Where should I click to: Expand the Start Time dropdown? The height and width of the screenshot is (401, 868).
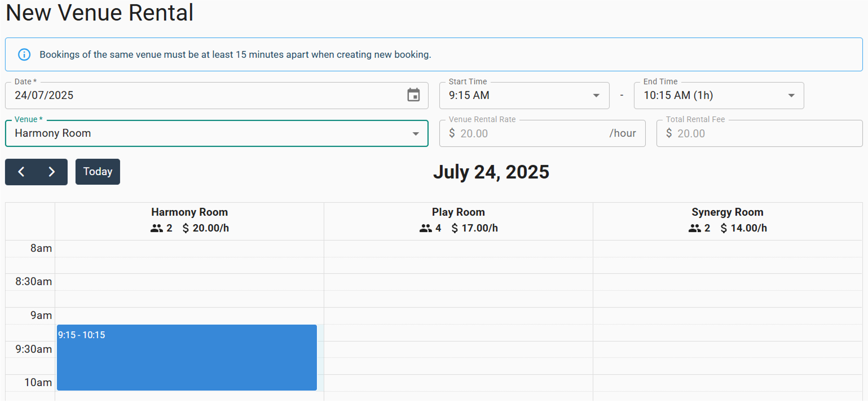[x=596, y=96]
